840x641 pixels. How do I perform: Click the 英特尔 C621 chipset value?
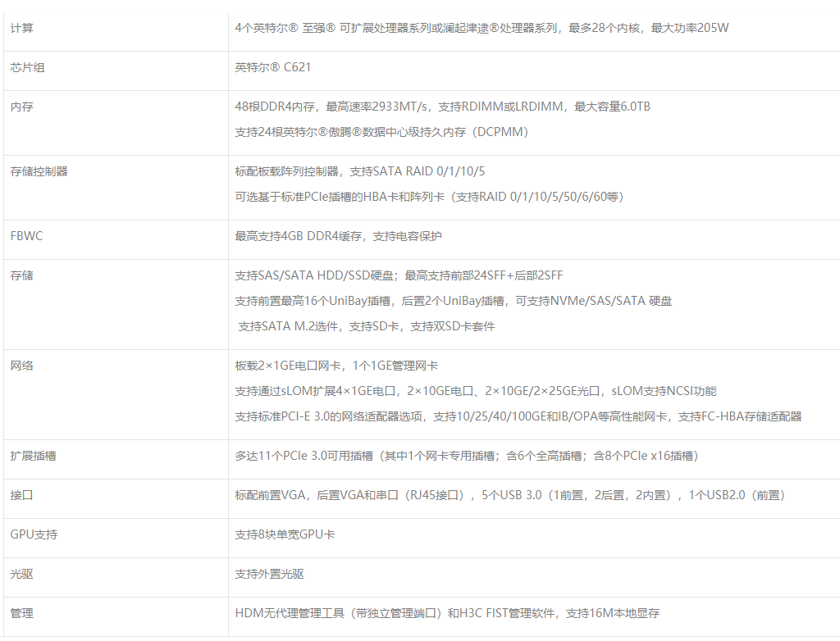tap(272, 68)
